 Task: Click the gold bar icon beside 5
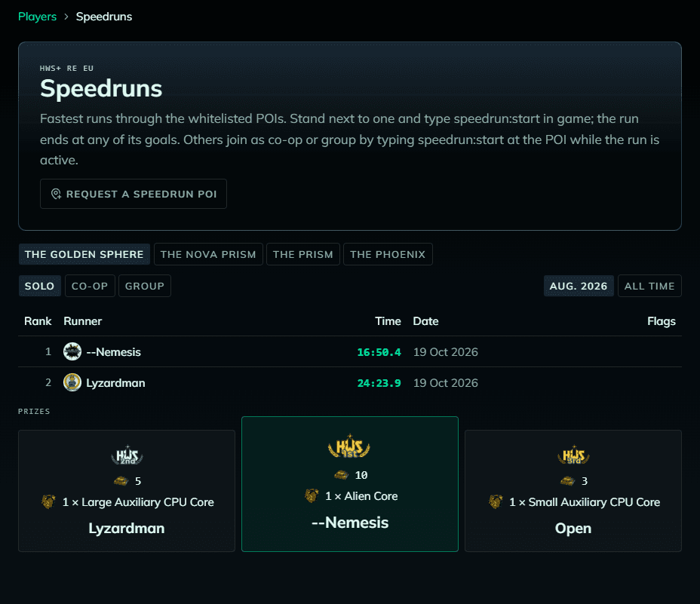(x=121, y=481)
